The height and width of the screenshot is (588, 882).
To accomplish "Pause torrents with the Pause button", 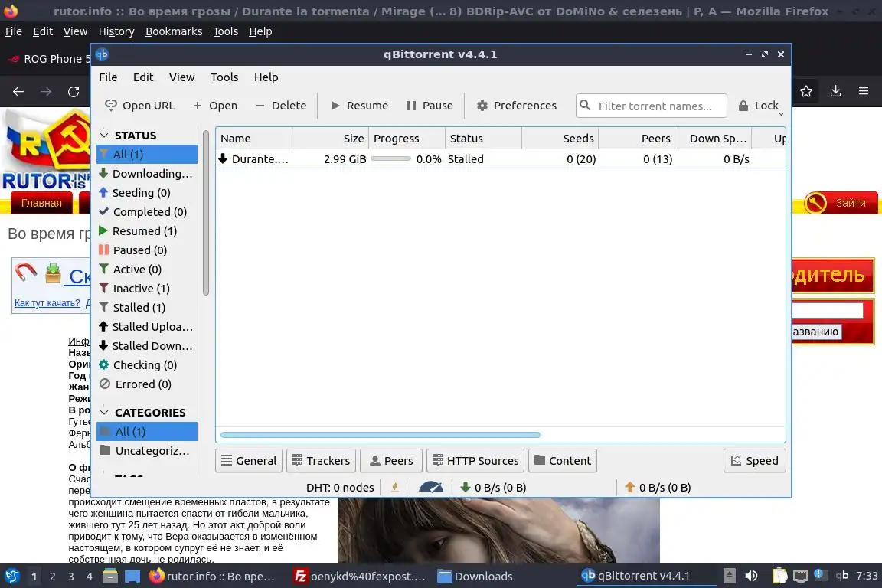I will (x=430, y=106).
